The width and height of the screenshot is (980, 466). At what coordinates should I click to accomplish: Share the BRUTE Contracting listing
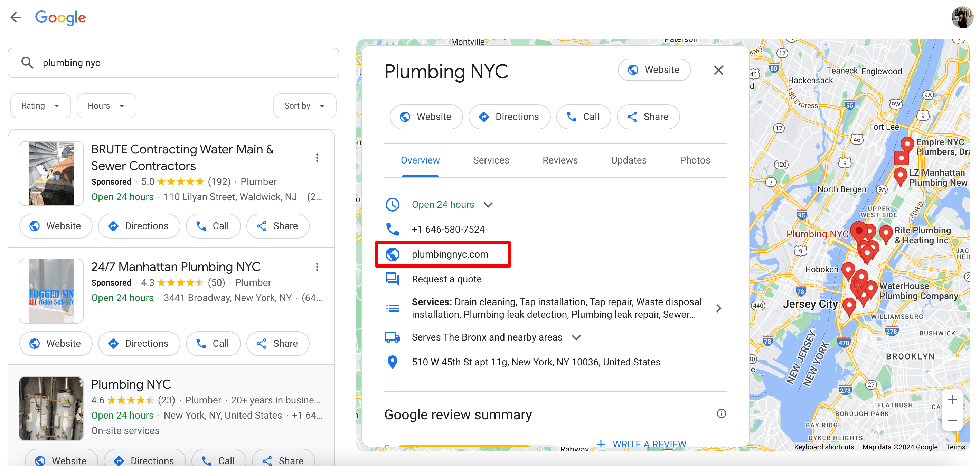[278, 226]
